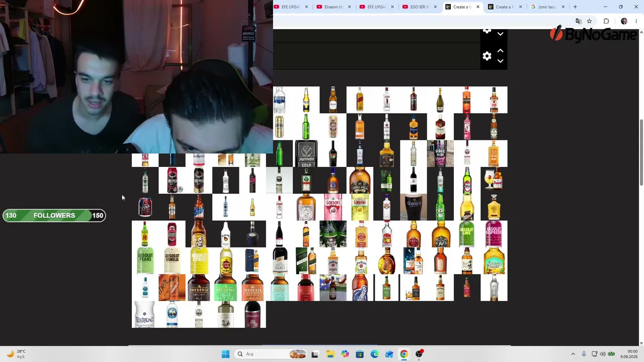This screenshot has width=644, height=362.
Task: Click the Chrome icon in the taskbar
Action: pos(404,354)
